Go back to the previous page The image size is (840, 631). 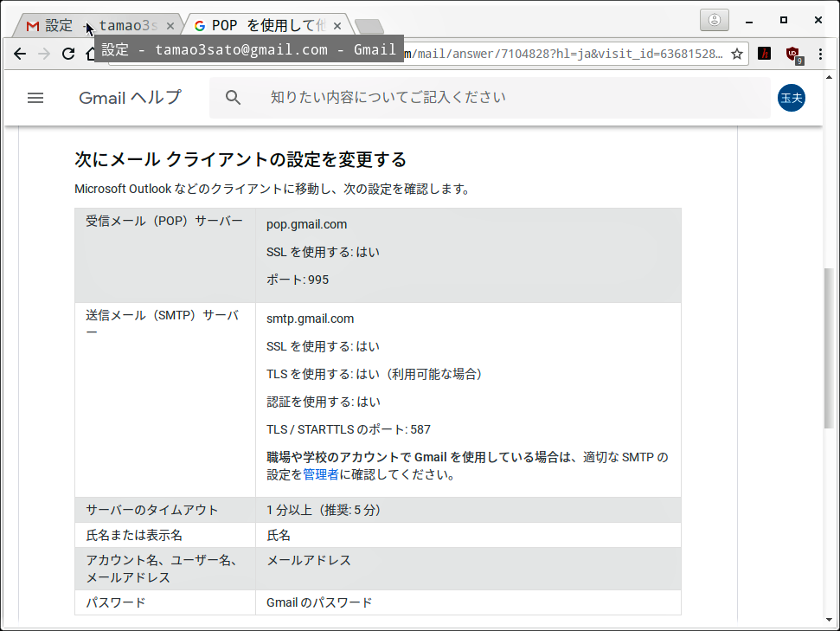(20, 54)
